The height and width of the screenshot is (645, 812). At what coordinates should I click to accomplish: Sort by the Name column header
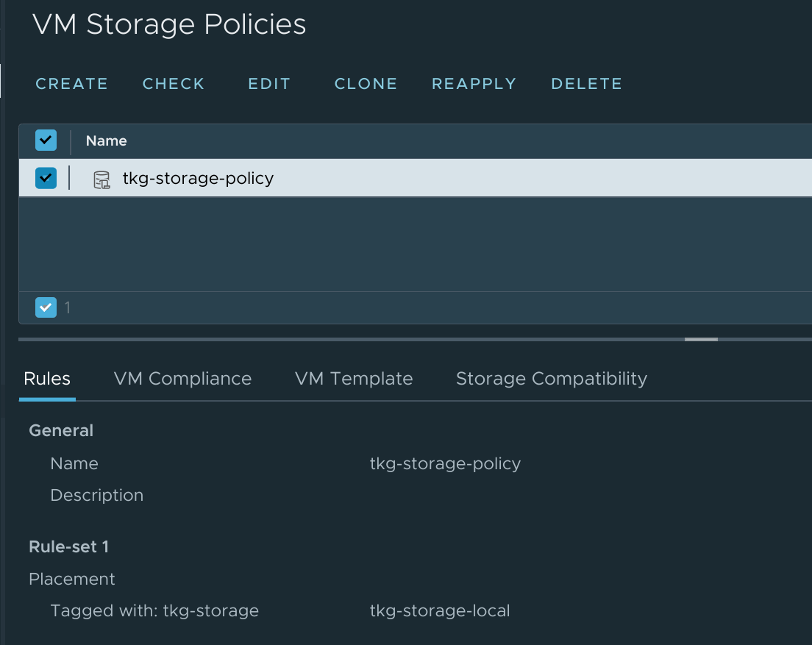pos(107,140)
